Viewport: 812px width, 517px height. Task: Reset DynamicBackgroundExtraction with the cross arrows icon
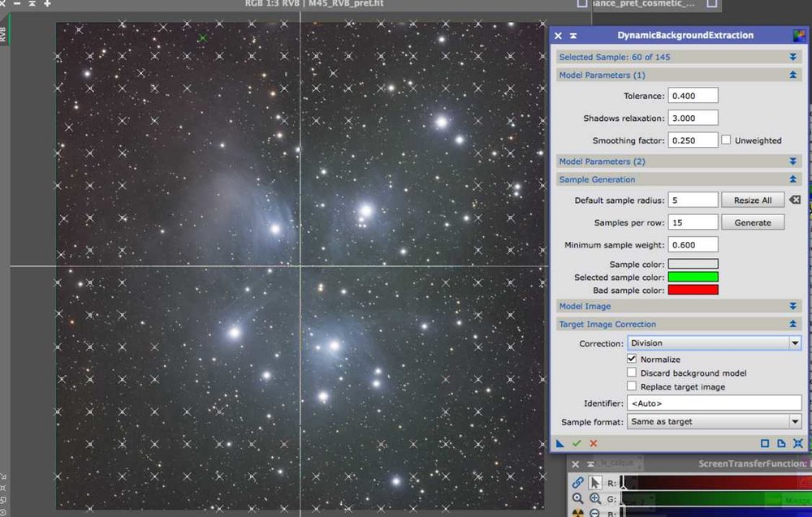pos(798,443)
